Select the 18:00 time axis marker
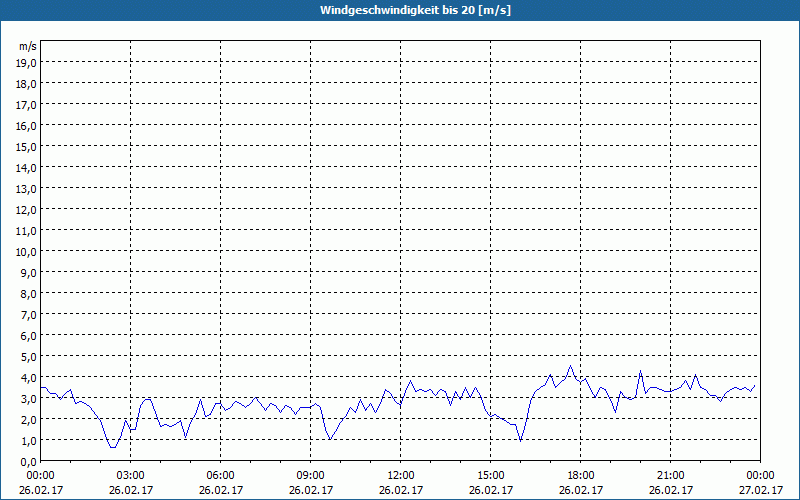 click(581, 476)
